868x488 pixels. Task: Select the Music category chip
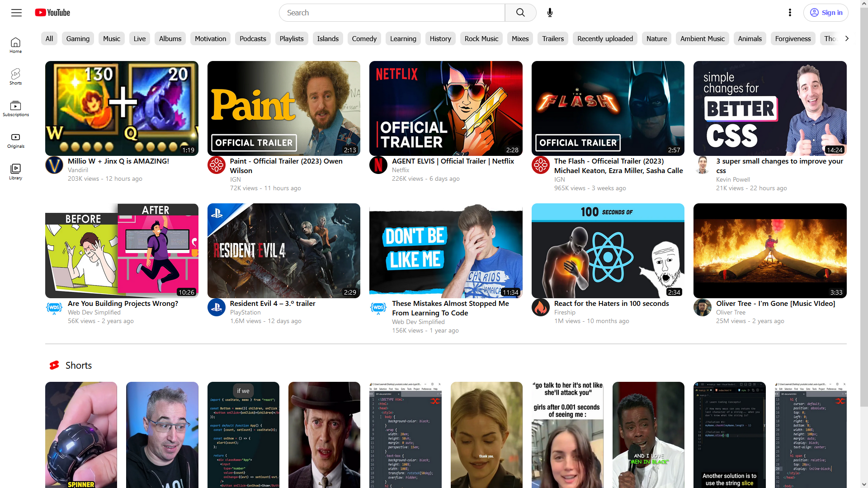click(x=111, y=38)
